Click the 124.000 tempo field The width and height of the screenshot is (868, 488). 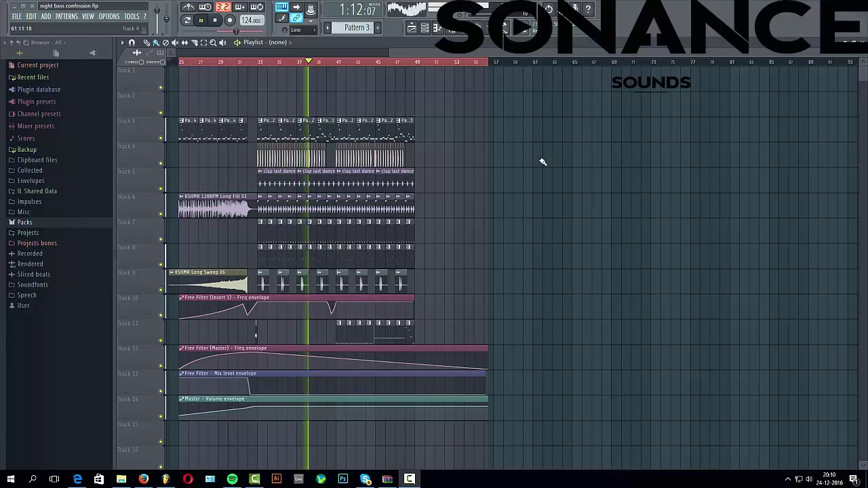click(x=252, y=20)
